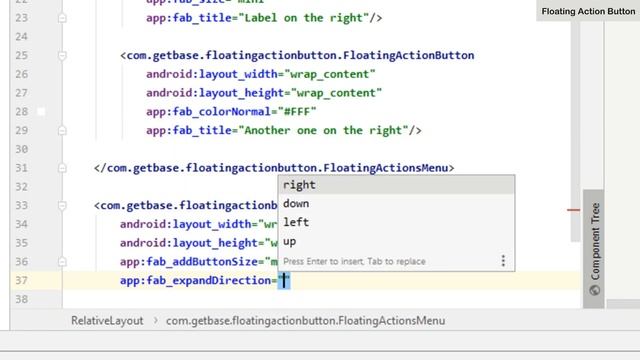Open the completion popup options menu

click(503, 261)
